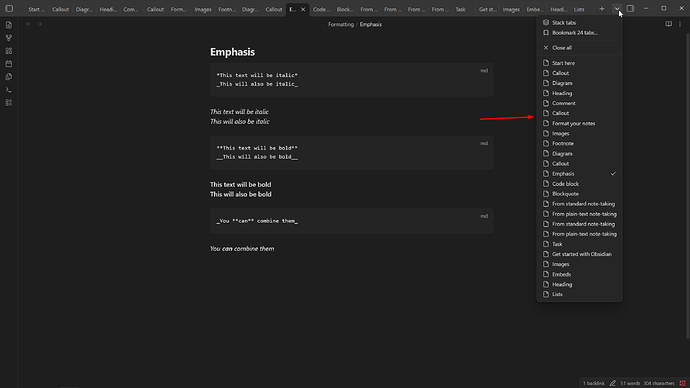Click the bottom-most ribbon icon below command palette

9,102
